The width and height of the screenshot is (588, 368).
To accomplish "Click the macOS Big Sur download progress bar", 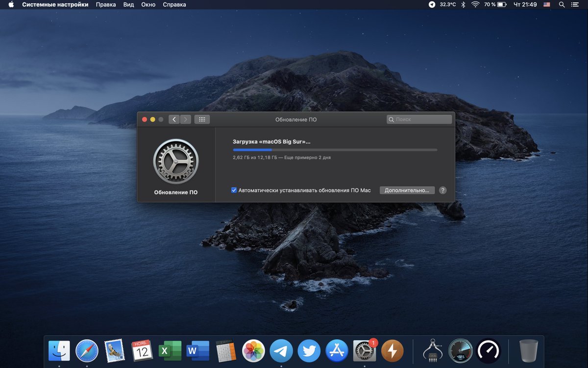I will [x=335, y=150].
